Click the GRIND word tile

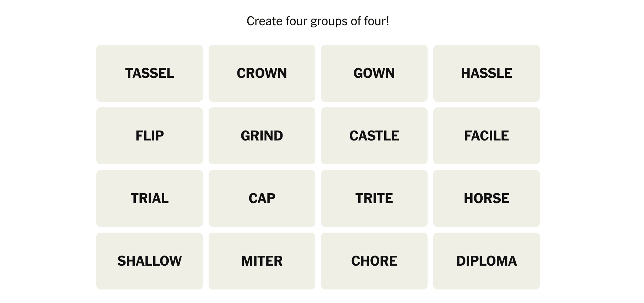262,136
